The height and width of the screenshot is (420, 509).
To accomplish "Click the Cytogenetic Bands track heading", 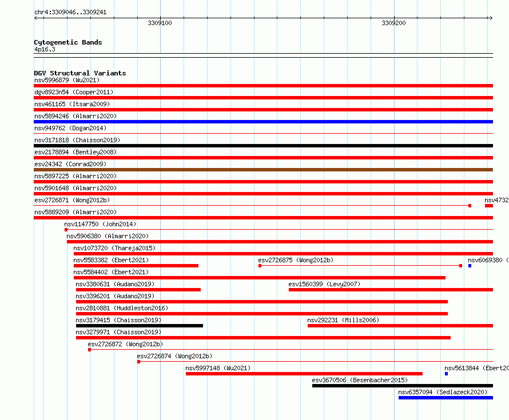I will [68, 42].
